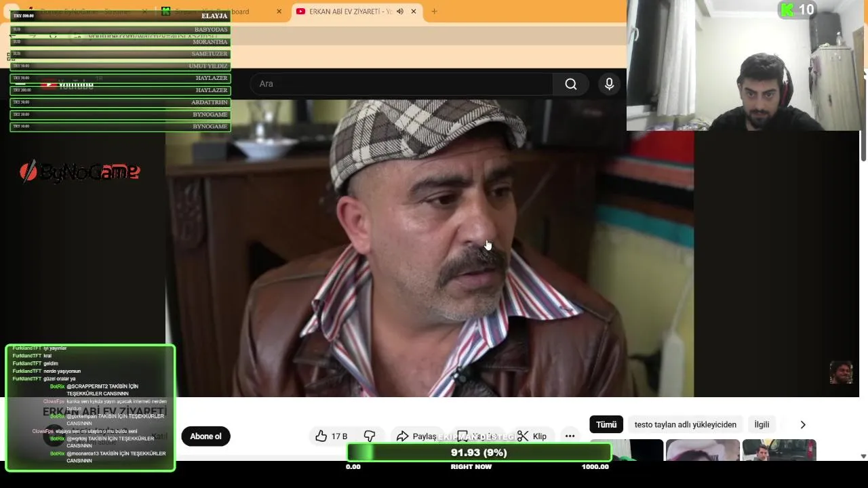Screen dimensions: 868x488
Task: Click the YouTube logo
Action: [66, 85]
